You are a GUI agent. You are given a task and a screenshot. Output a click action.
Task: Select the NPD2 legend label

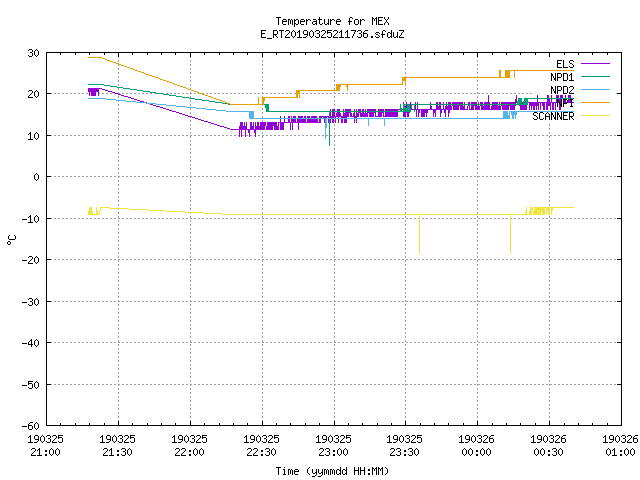[562, 90]
